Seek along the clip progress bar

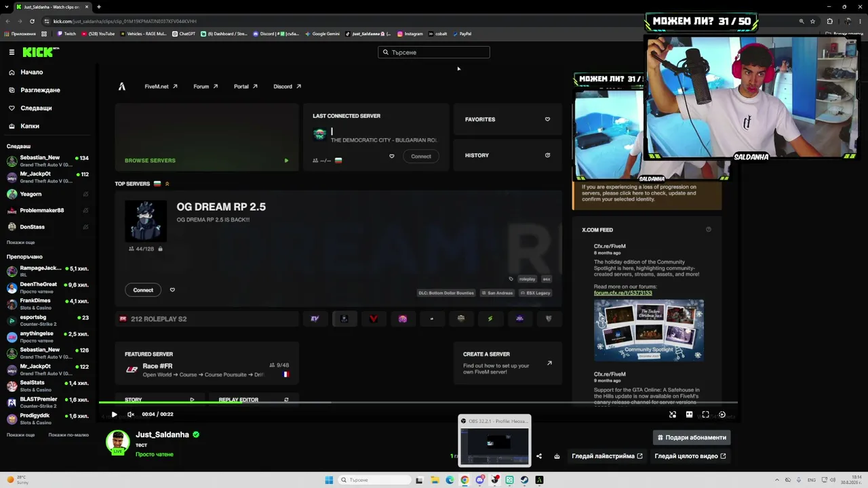418,403
